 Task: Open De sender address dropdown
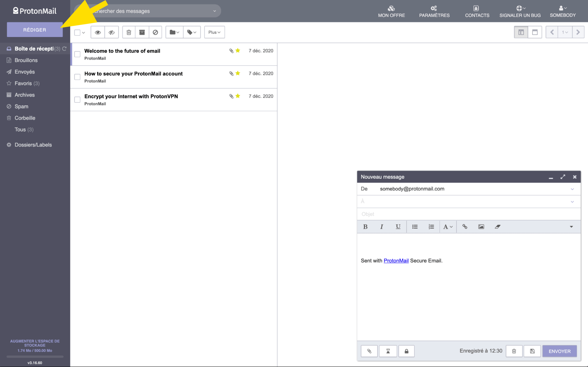[x=572, y=189]
